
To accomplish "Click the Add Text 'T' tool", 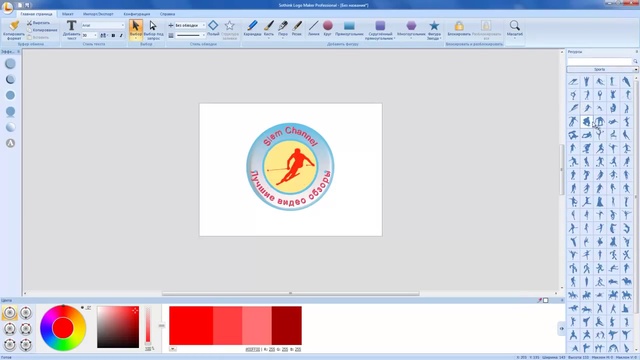I will tap(71, 26).
